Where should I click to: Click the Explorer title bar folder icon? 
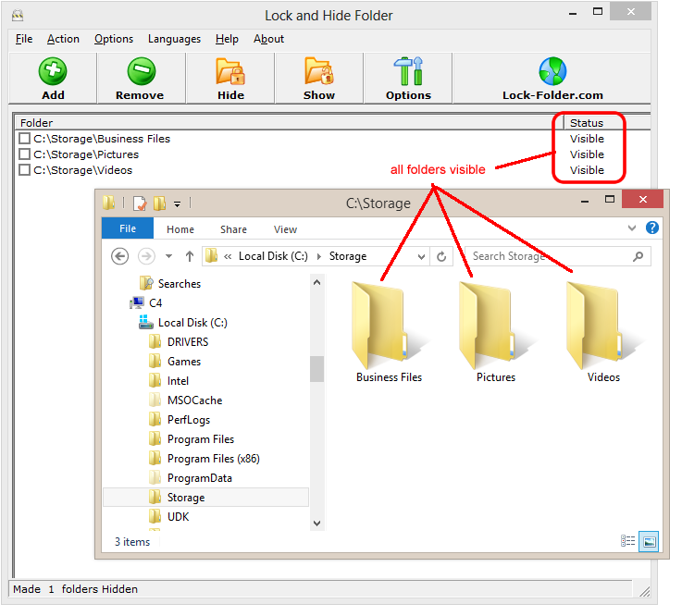click(x=109, y=203)
